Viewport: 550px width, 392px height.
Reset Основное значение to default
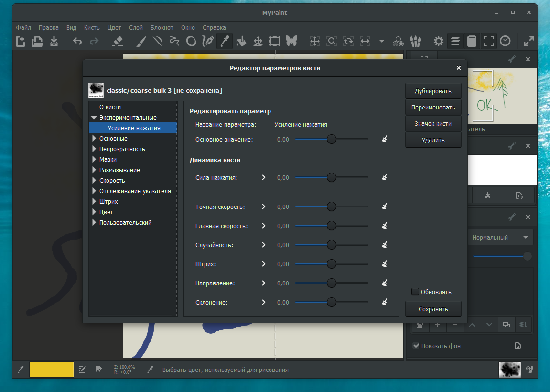(x=385, y=139)
